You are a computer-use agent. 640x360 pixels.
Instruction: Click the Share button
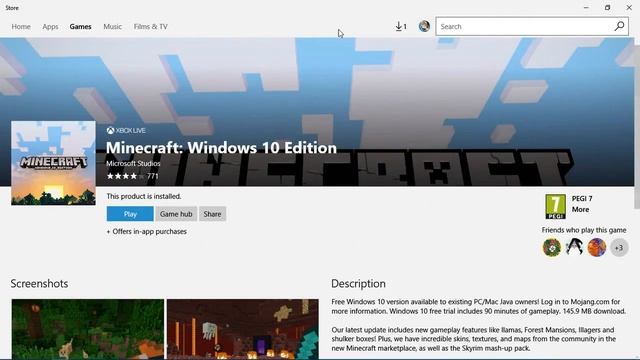coord(212,214)
